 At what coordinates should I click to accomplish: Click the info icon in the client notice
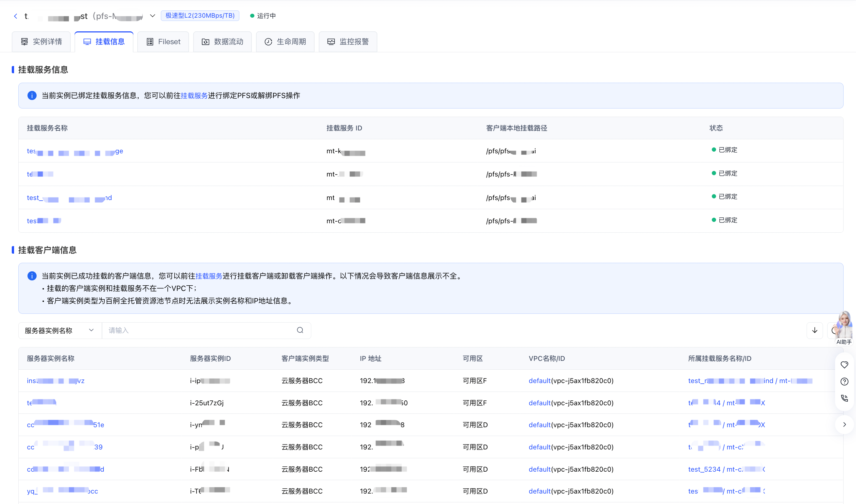click(32, 276)
